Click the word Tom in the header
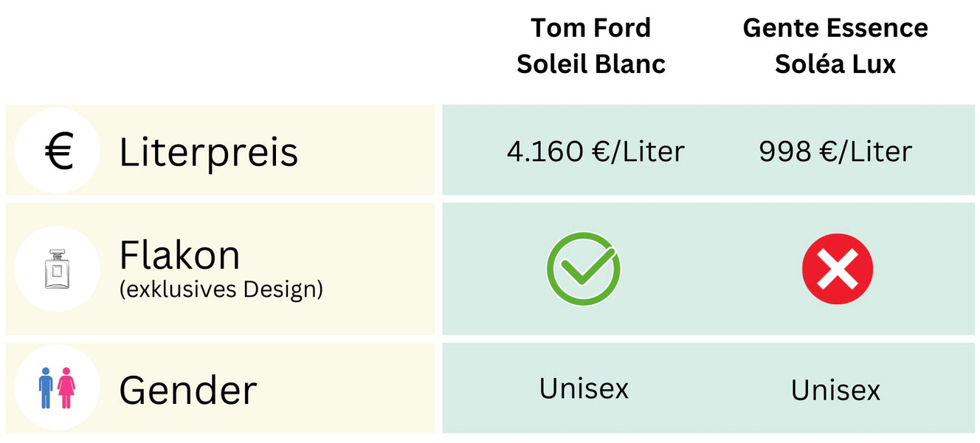Image resolution: width=980 pixels, height=443 pixels. click(555, 28)
